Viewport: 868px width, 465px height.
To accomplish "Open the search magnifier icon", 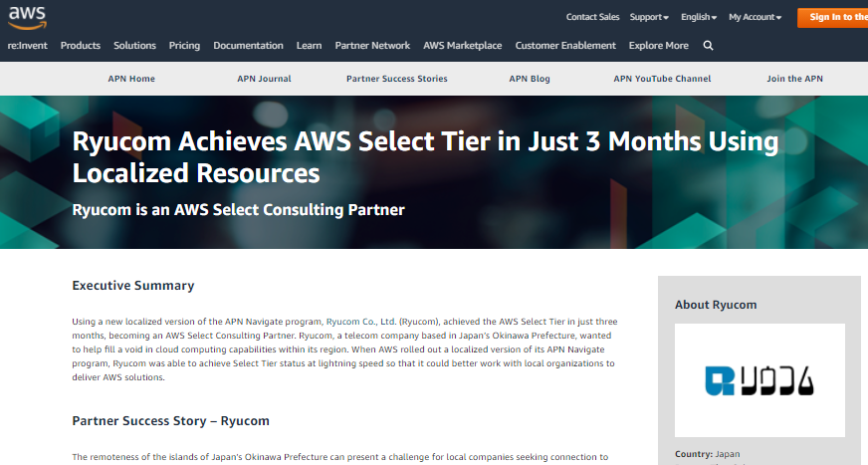I will click(x=708, y=46).
